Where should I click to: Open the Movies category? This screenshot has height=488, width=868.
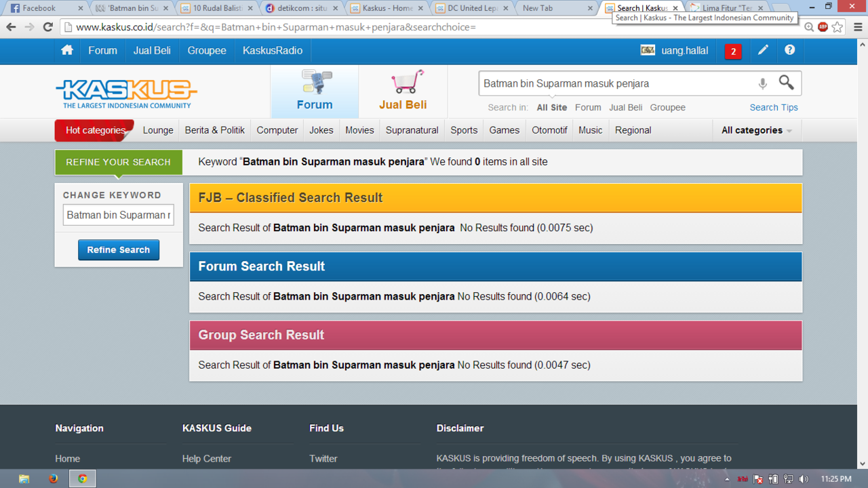point(359,130)
